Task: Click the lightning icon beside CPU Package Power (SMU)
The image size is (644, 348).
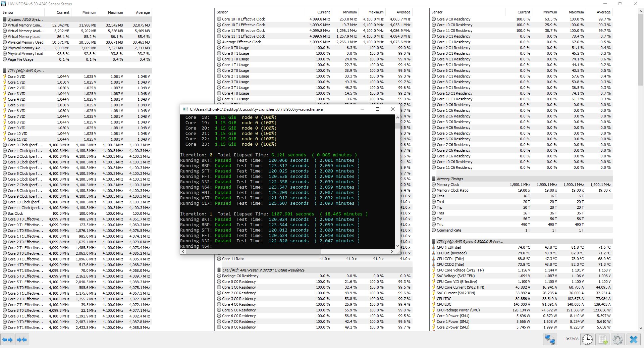Action: pyautogui.click(x=434, y=310)
